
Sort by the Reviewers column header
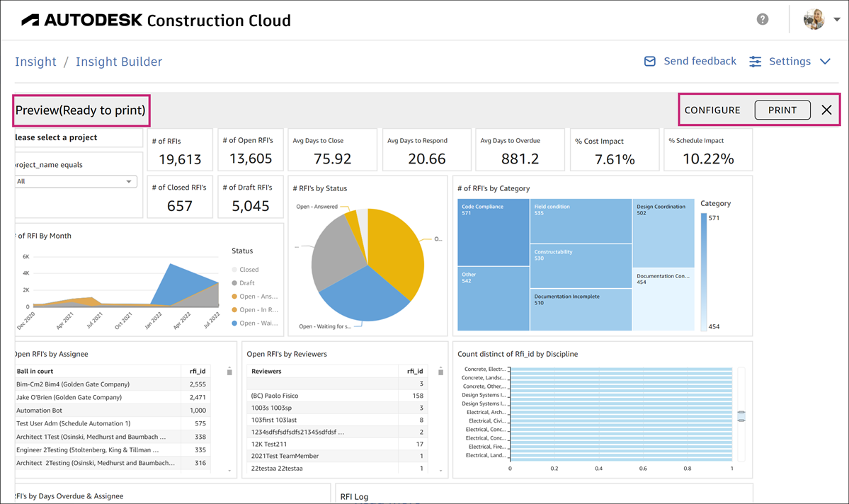coord(266,372)
